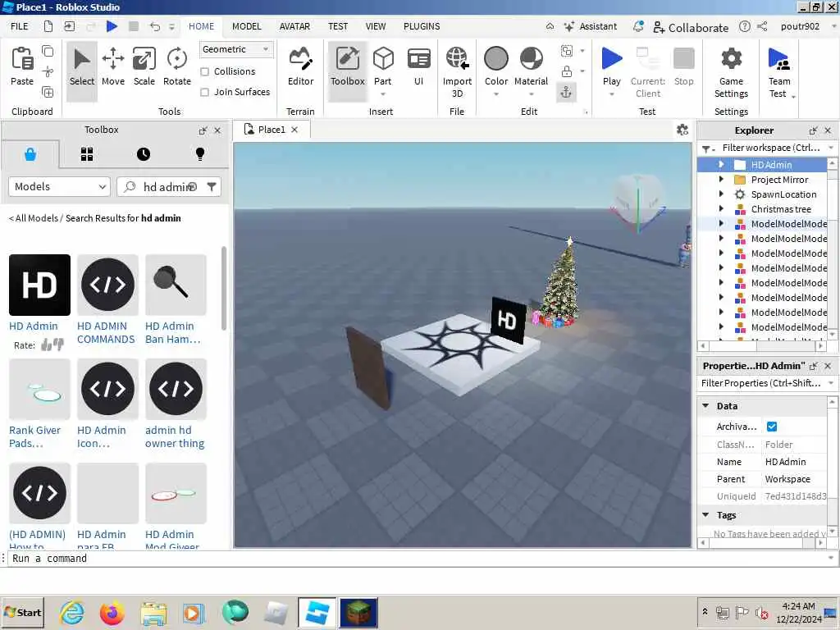The width and height of the screenshot is (840, 630).
Task: Open the Help question mark icon
Action: [745, 26]
